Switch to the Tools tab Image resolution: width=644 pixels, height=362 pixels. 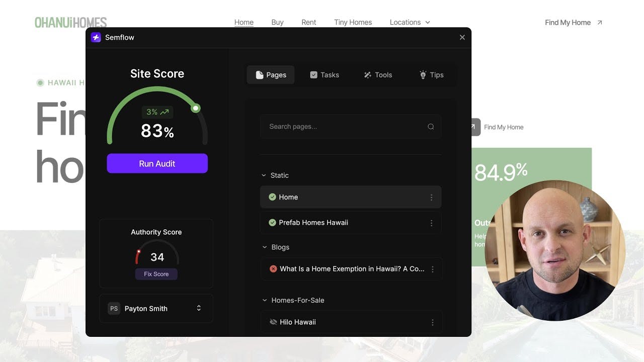pyautogui.click(x=378, y=75)
